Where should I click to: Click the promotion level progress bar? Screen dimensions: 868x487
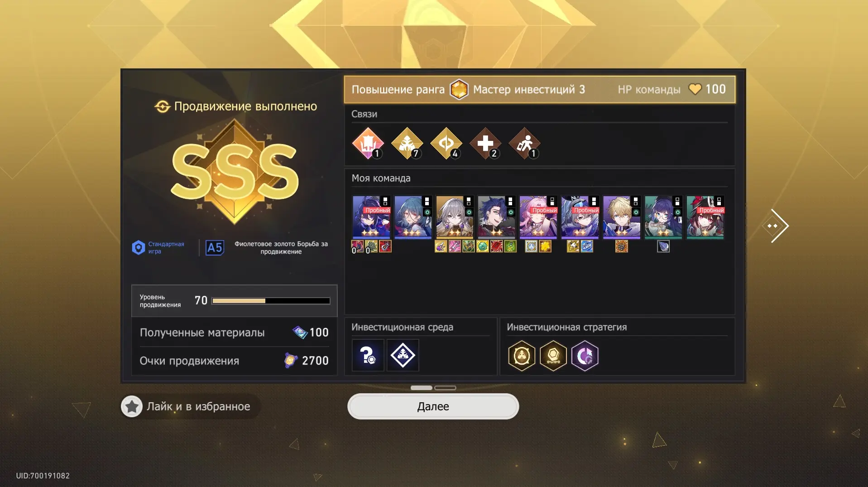coord(271,301)
